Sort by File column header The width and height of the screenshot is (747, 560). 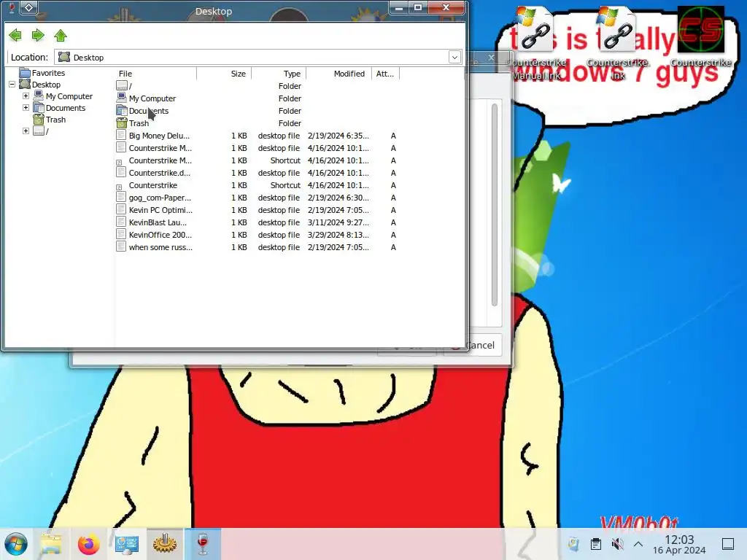[156, 74]
